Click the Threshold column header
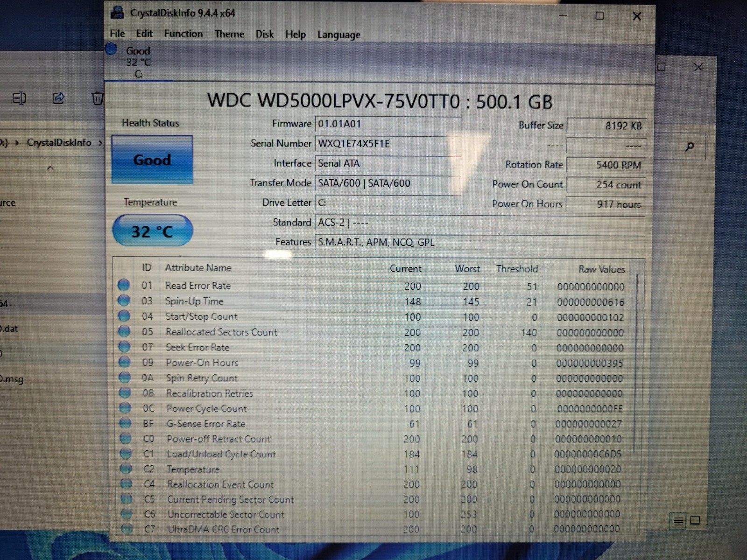 pyautogui.click(x=517, y=269)
